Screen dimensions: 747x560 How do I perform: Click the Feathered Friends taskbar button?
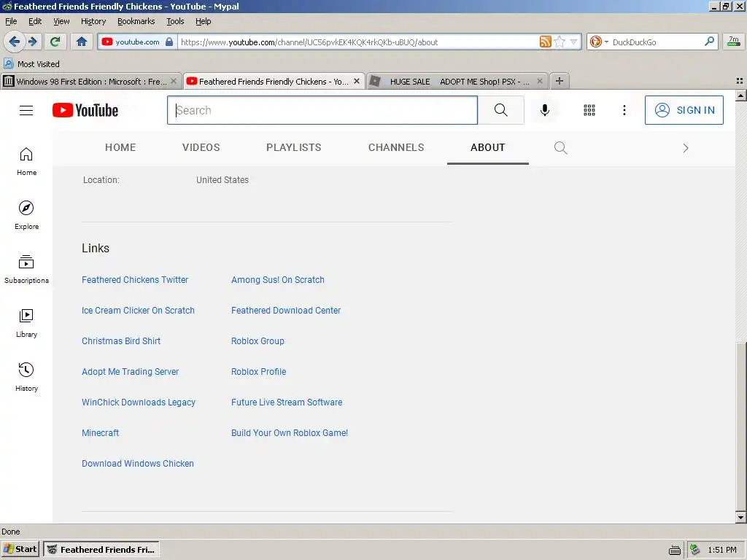click(x=101, y=549)
